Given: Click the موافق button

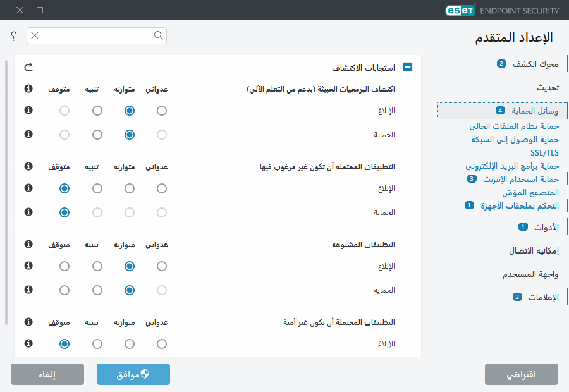Looking at the screenshot, I should 133,374.
